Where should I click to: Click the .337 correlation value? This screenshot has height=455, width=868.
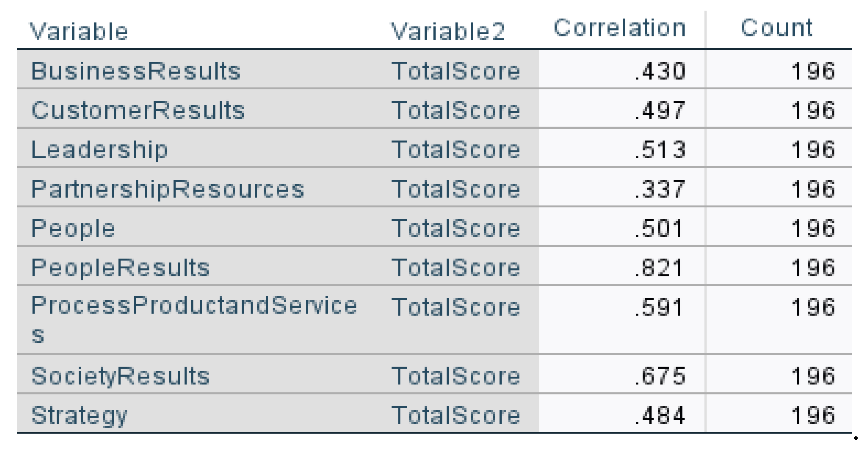click(x=660, y=189)
